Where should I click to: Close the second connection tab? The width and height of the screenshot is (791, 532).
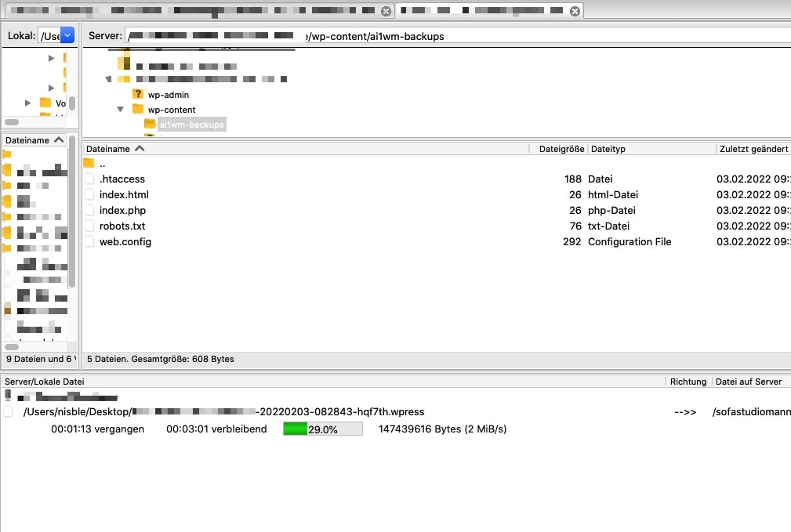point(575,11)
